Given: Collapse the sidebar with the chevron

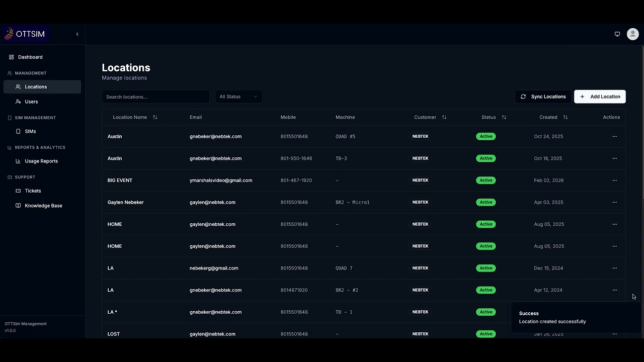Looking at the screenshot, I should point(77,34).
